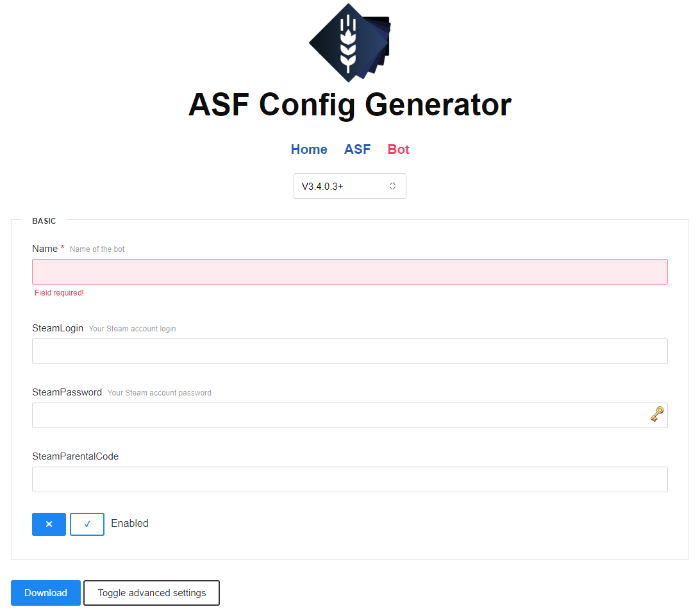The image size is (700, 616).
Task: Click the SteamParentalCode field
Action: point(349,479)
